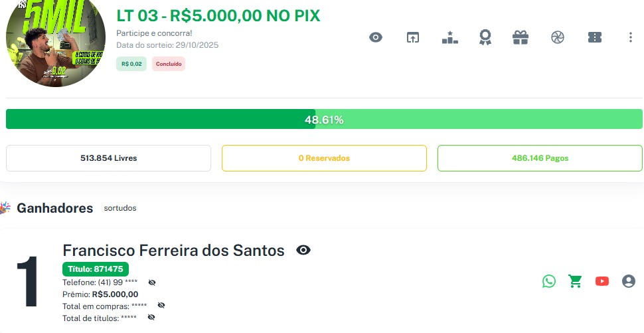
Task: Toggle visibility of winner name Francisco
Action: pos(303,250)
